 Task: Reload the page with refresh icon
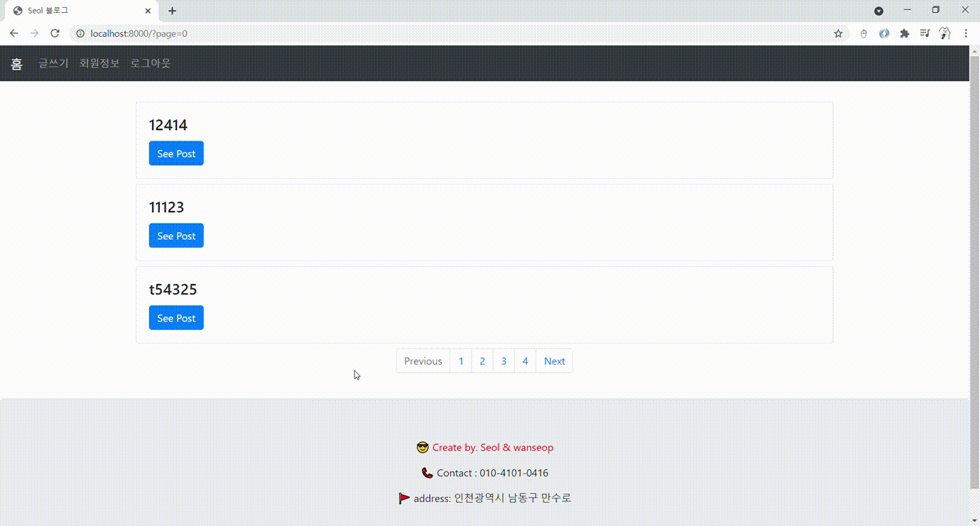(55, 33)
